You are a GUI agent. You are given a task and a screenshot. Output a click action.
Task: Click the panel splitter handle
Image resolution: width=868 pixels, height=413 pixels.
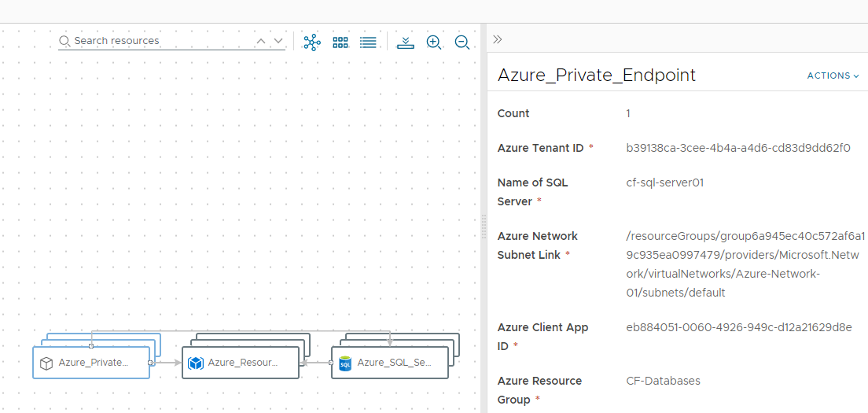pos(484,226)
